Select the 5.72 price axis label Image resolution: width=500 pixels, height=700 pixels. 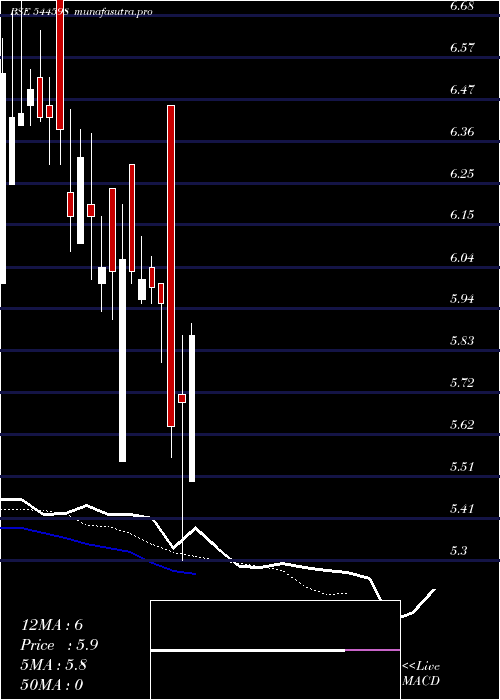(x=462, y=383)
